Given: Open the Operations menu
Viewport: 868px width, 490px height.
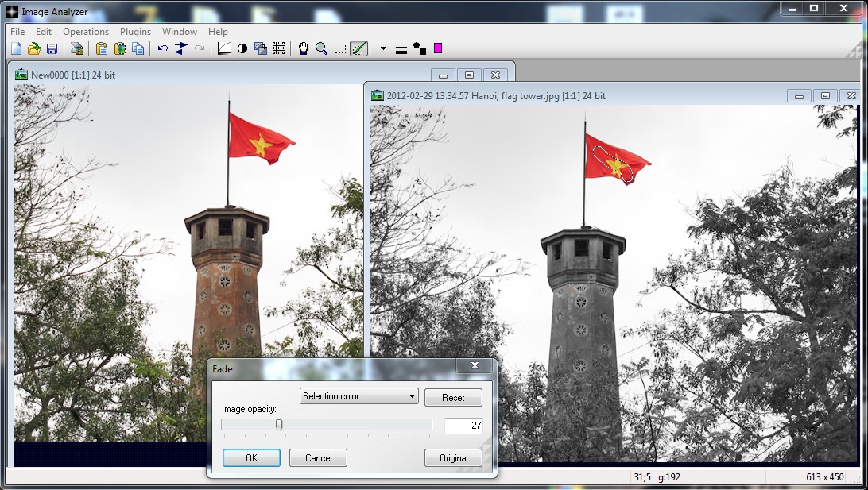Looking at the screenshot, I should pos(86,32).
